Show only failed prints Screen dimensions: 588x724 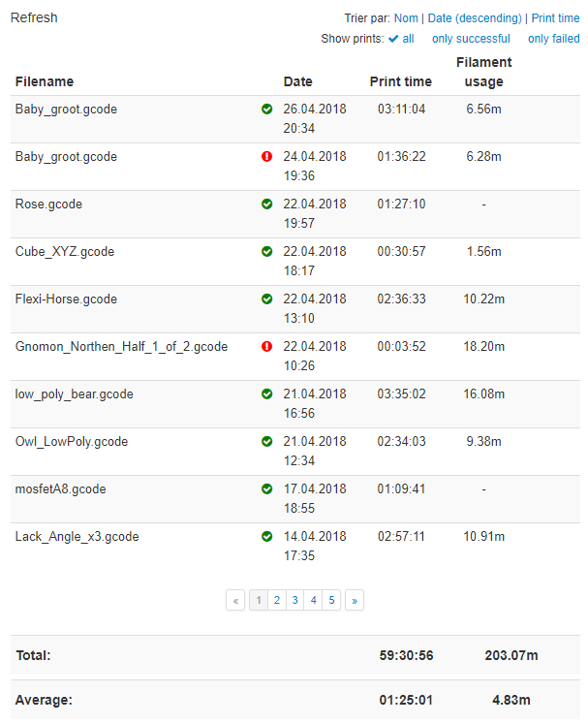[554, 39]
